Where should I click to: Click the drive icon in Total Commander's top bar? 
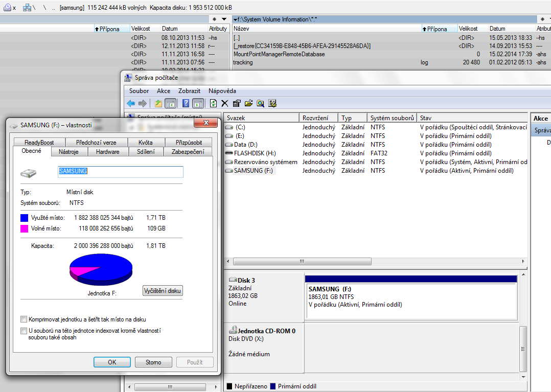pos(7,7)
